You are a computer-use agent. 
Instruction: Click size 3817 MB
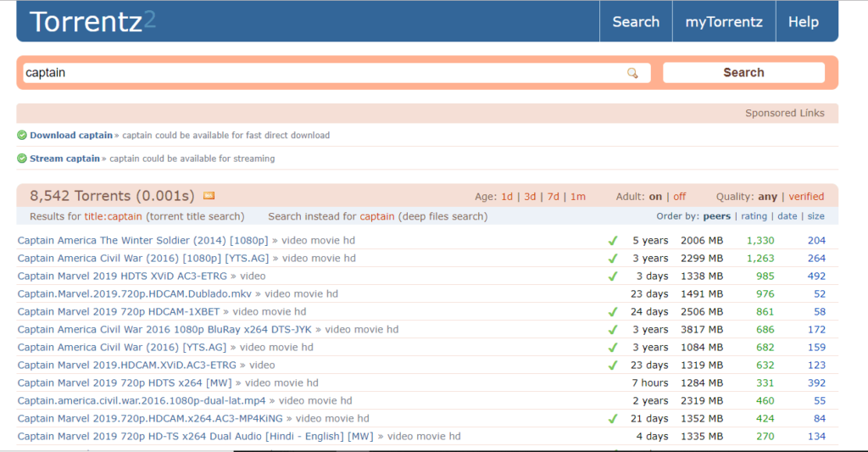(702, 329)
